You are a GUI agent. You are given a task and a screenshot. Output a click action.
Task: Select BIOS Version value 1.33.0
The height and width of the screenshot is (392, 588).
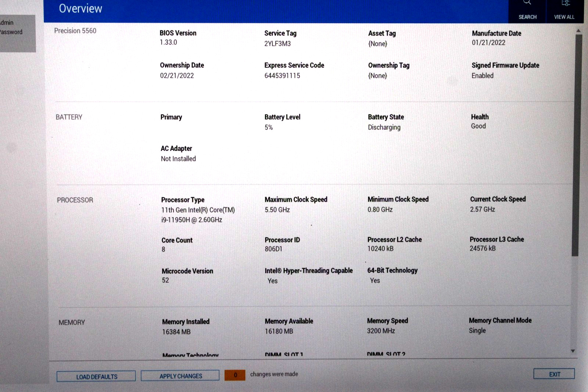tap(168, 42)
